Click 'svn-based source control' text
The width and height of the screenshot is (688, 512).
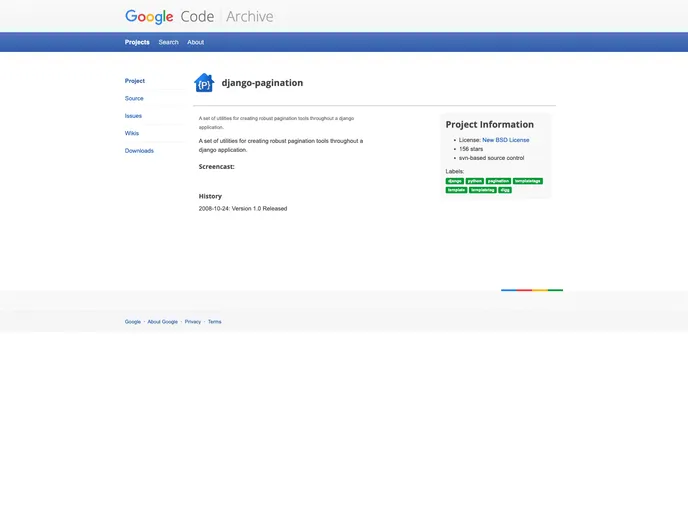(x=491, y=158)
